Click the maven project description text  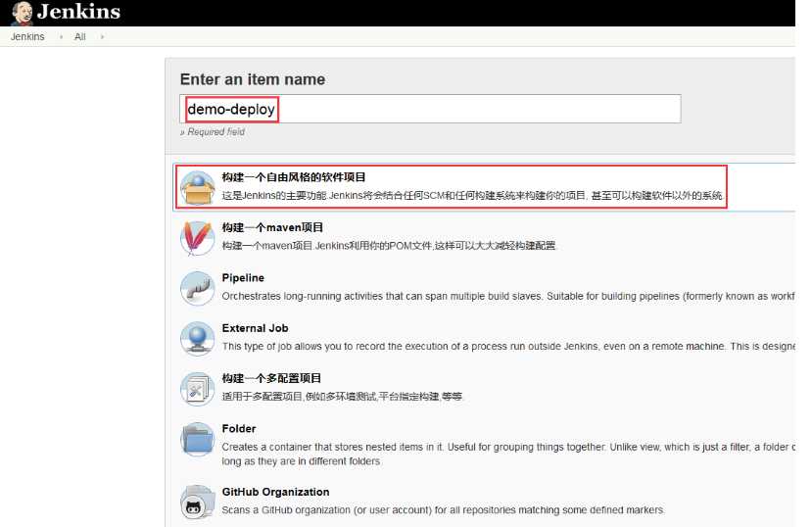pyautogui.click(x=389, y=246)
